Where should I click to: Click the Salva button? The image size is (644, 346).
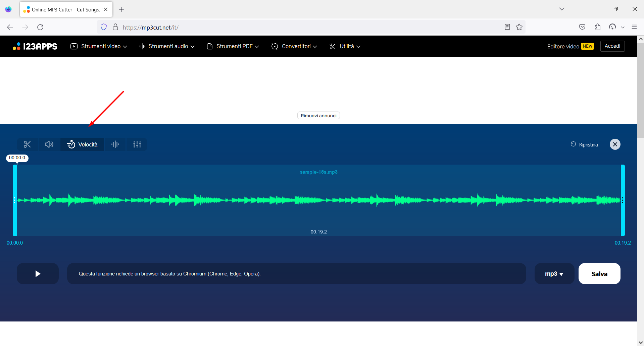pos(599,273)
